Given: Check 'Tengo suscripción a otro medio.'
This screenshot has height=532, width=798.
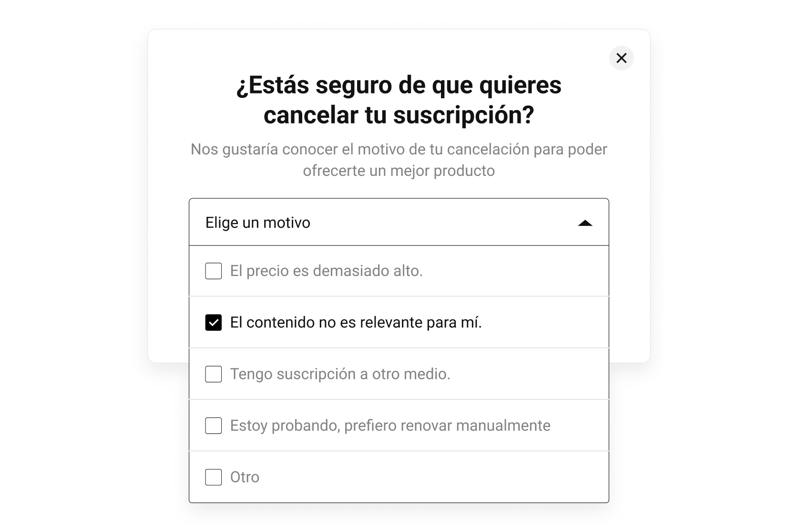Looking at the screenshot, I should (x=213, y=374).
